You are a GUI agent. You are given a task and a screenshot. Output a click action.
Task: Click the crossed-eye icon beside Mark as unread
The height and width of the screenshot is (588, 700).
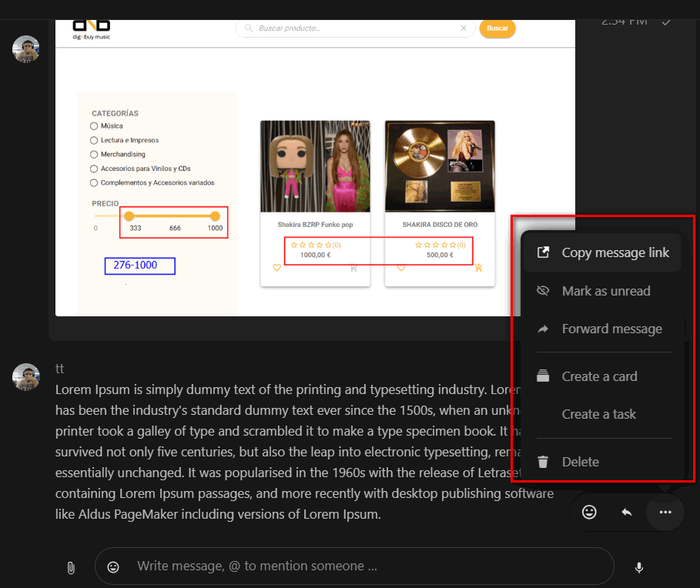pyautogui.click(x=543, y=291)
